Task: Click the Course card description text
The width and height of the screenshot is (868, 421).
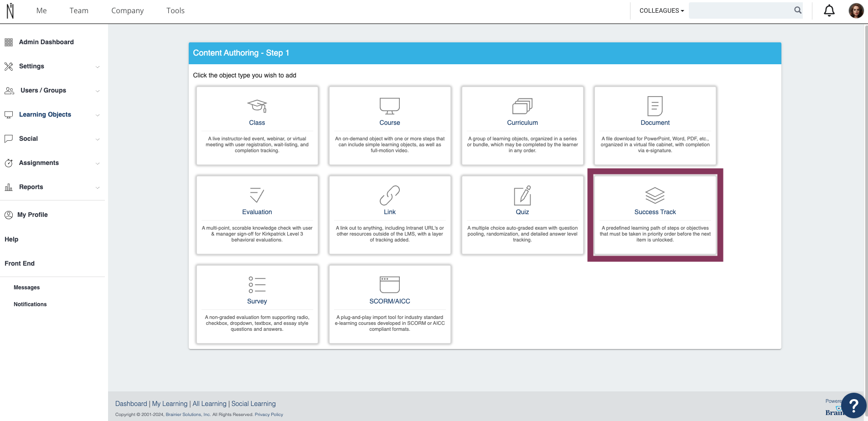Action: point(390,144)
